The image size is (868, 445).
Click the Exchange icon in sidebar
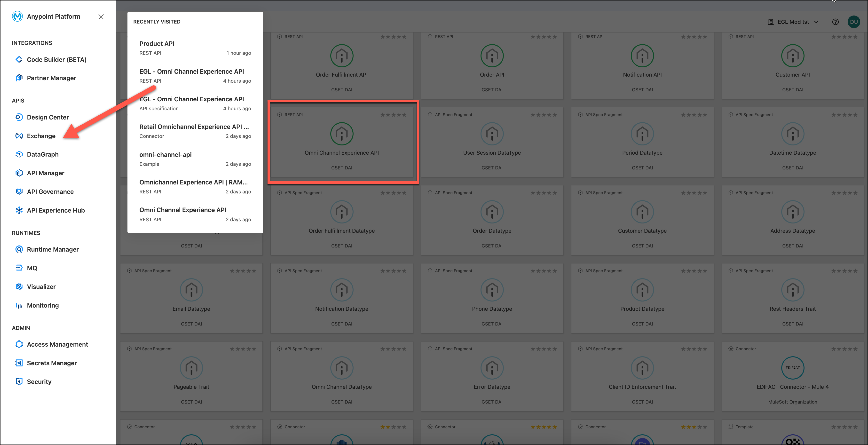pyautogui.click(x=19, y=135)
